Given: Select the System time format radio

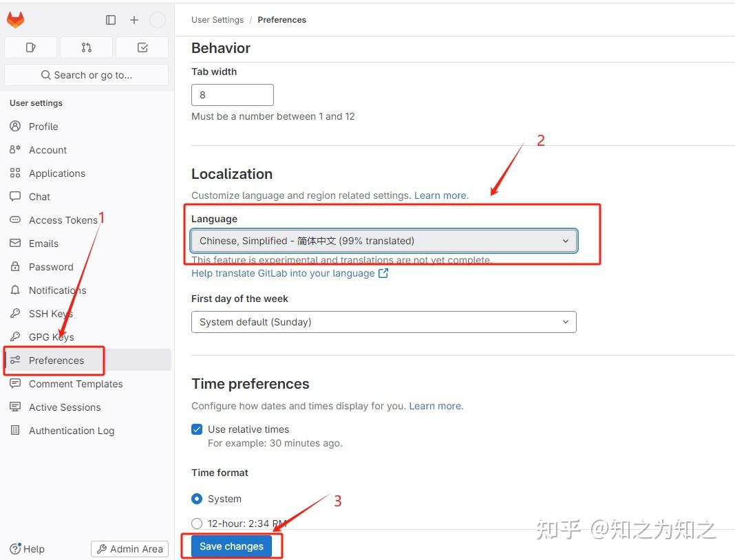Looking at the screenshot, I should (x=197, y=499).
